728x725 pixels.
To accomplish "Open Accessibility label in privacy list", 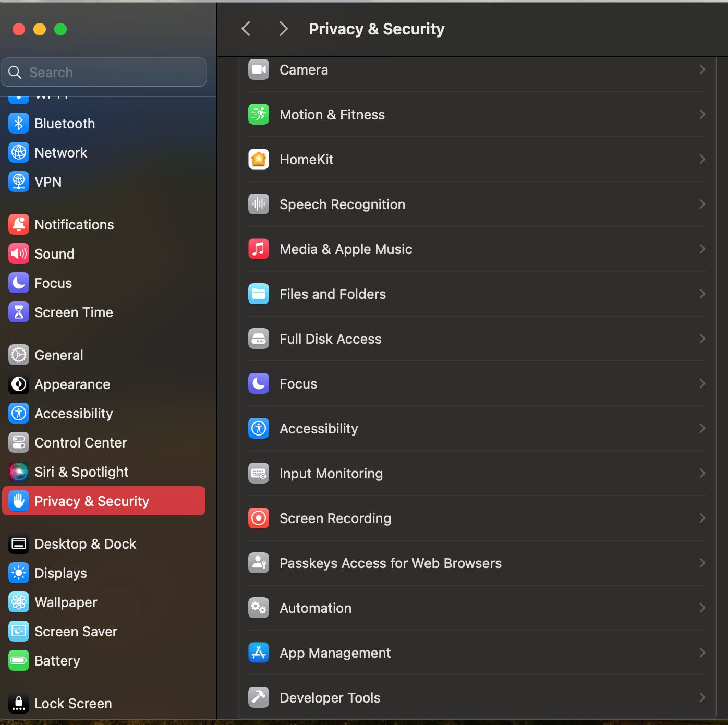I will click(319, 429).
